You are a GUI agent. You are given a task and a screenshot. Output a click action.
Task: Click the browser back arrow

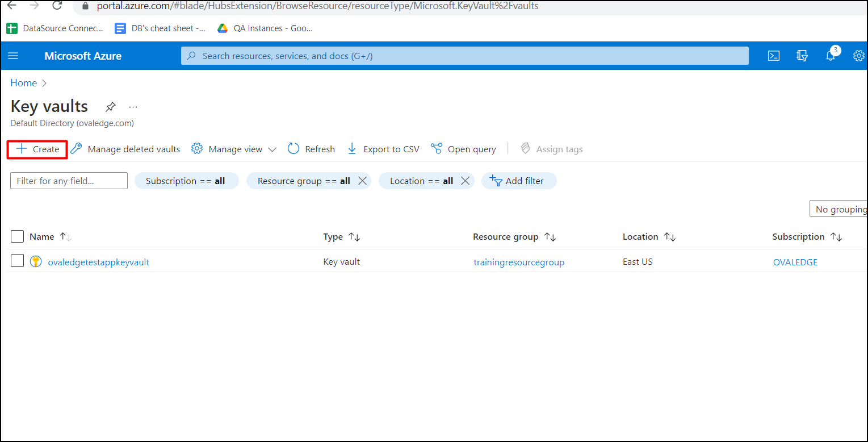click(11, 6)
